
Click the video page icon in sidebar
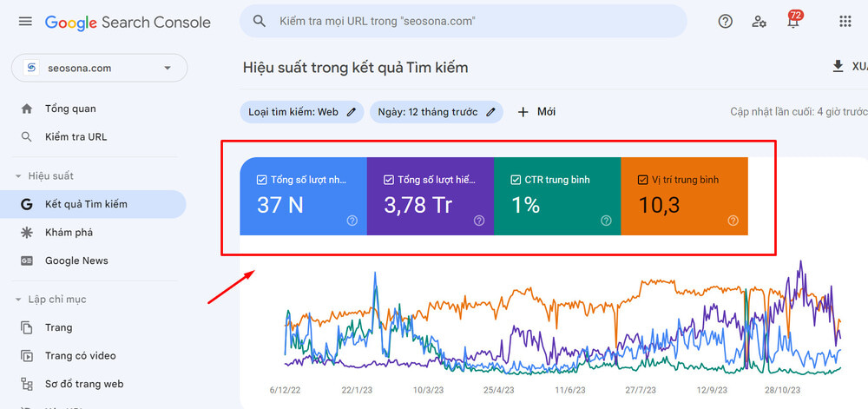click(x=27, y=356)
